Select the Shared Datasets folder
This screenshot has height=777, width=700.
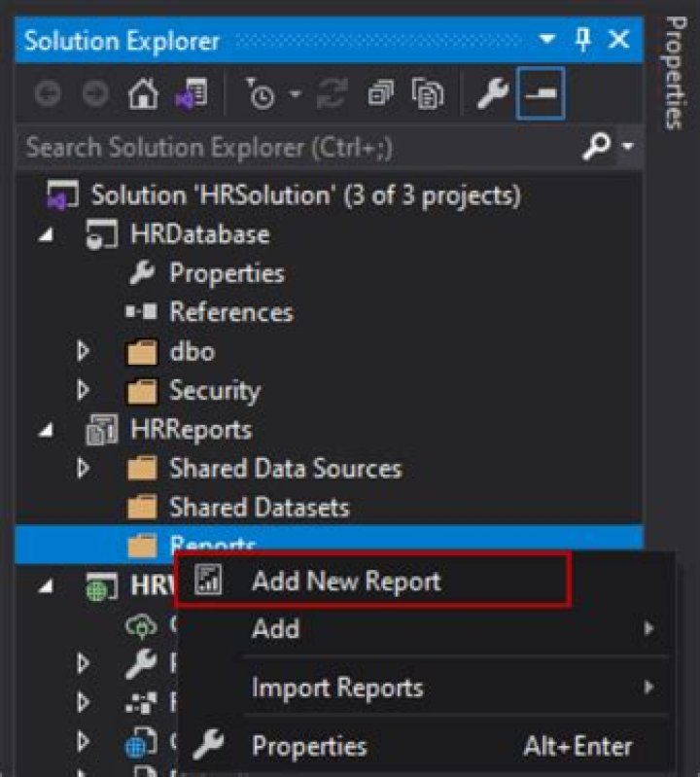point(259,508)
